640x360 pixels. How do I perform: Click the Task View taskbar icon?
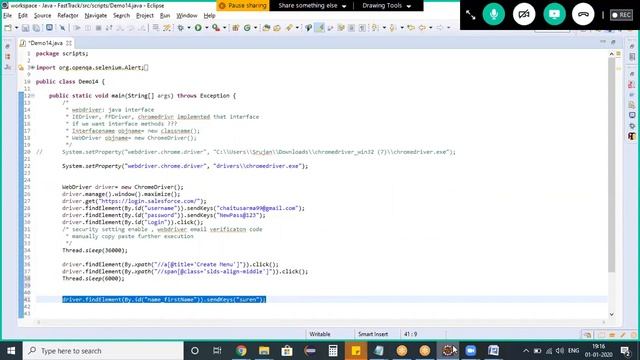(217, 351)
